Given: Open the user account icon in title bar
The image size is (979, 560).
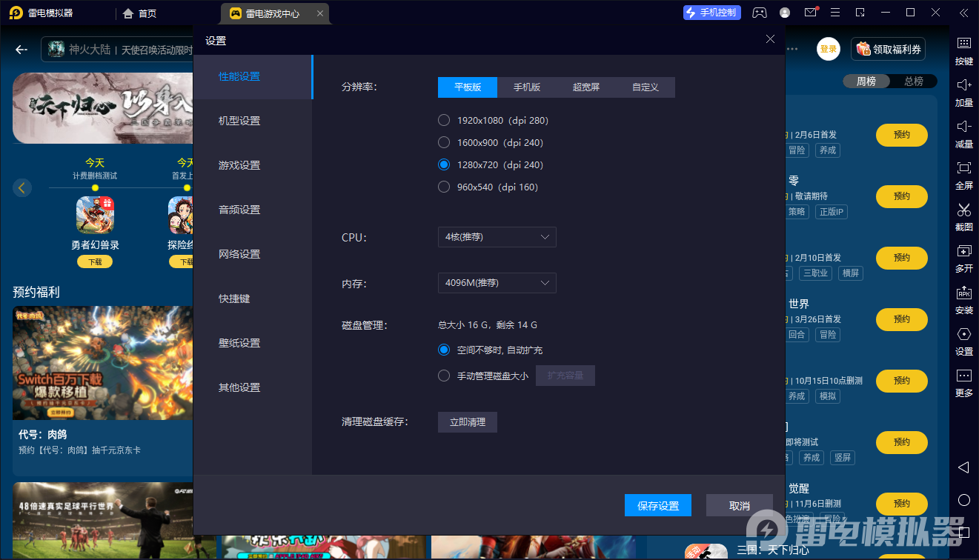Looking at the screenshot, I should tap(785, 13).
